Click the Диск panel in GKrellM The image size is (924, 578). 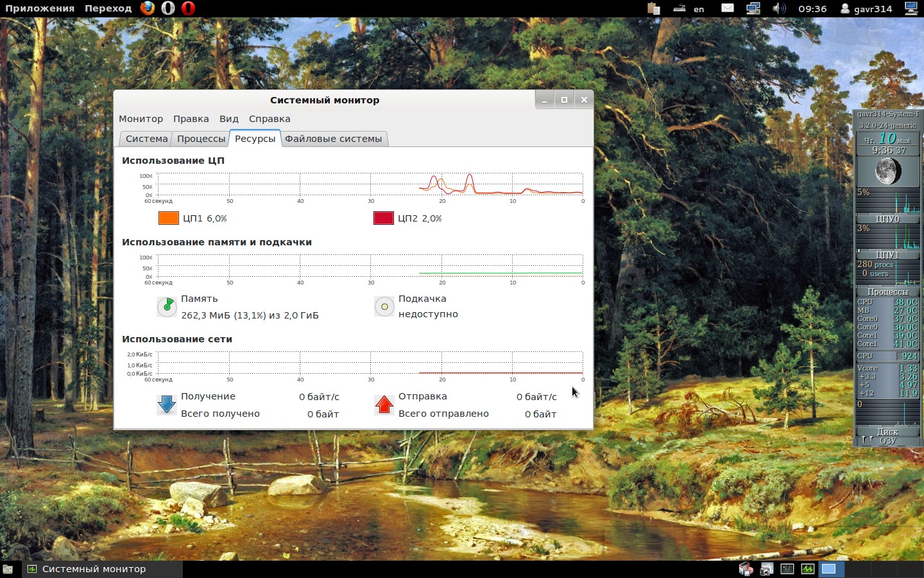pyautogui.click(x=888, y=432)
